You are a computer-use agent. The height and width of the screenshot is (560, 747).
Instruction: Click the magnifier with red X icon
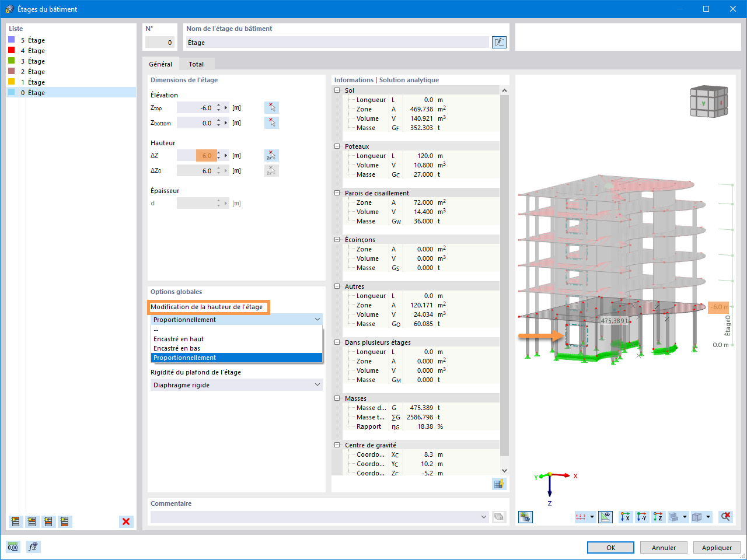725,517
